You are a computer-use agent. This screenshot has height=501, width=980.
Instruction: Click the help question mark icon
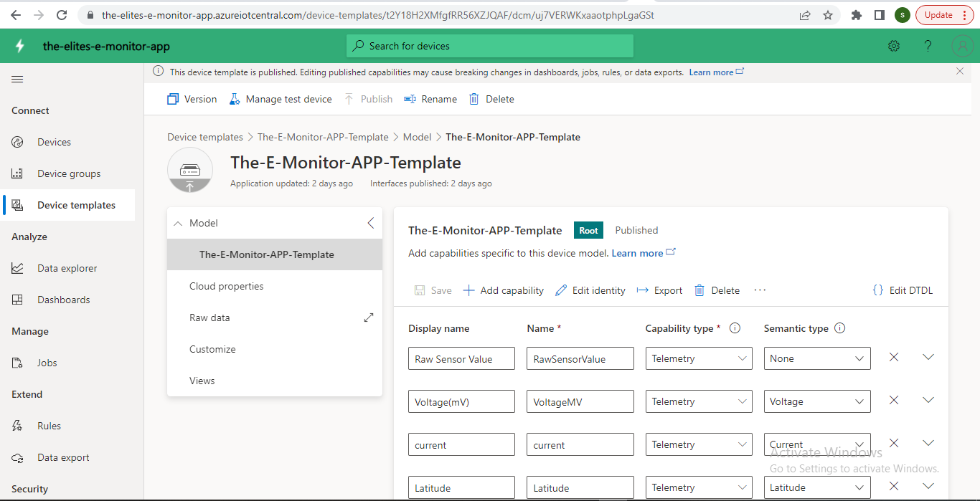click(x=928, y=46)
